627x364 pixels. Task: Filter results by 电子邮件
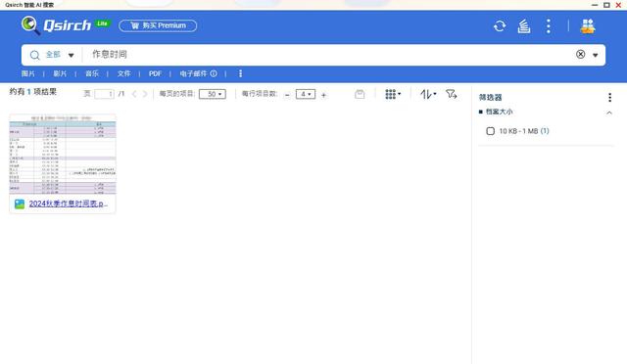pos(193,73)
